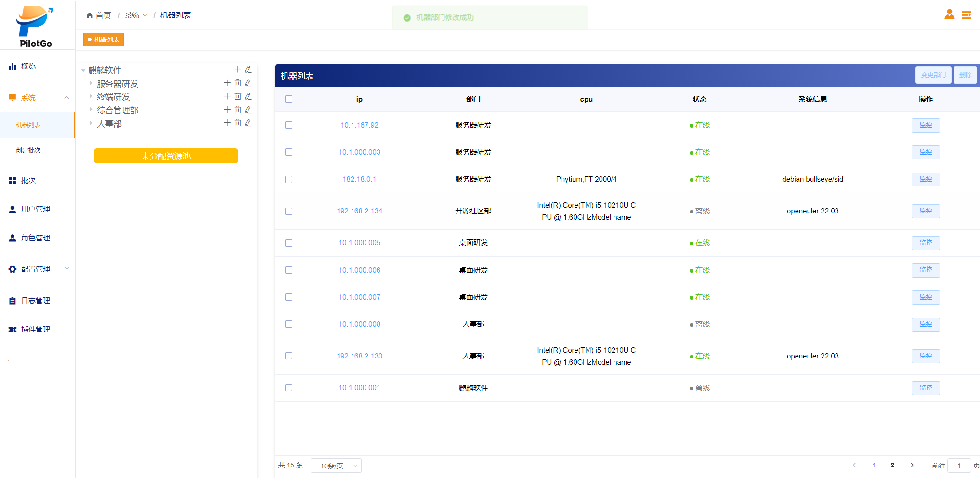Click the trash icon for 终端研发 department
This screenshot has height=478, width=980.
point(238,96)
